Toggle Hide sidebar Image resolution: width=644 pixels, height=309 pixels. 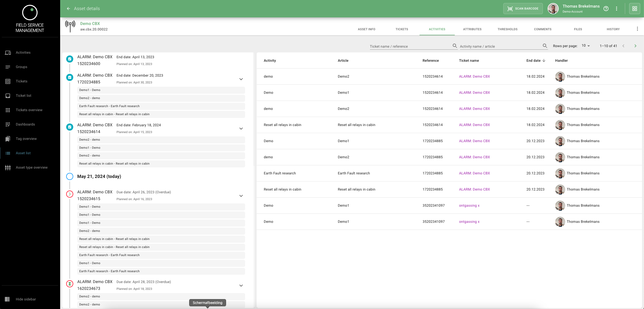pos(26,299)
